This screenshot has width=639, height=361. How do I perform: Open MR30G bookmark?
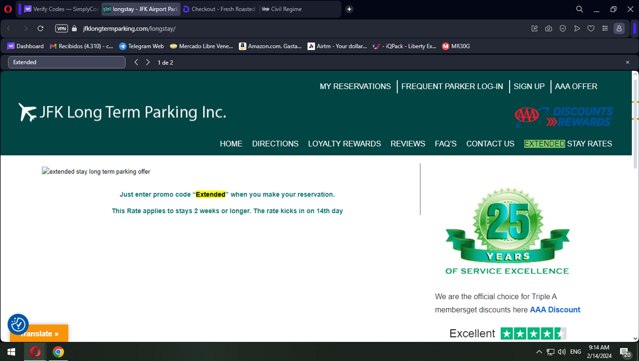click(456, 46)
